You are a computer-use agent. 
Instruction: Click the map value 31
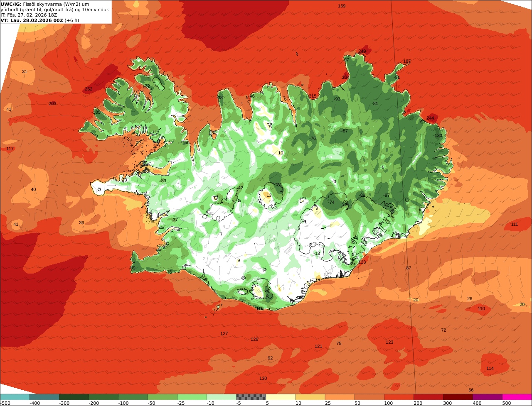25,71
